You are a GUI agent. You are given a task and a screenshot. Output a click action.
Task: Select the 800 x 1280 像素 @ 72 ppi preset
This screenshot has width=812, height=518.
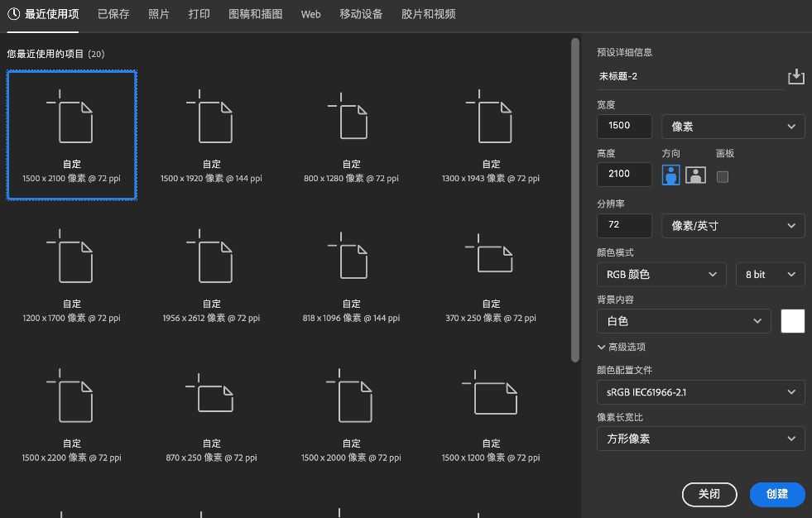tap(351, 135)
